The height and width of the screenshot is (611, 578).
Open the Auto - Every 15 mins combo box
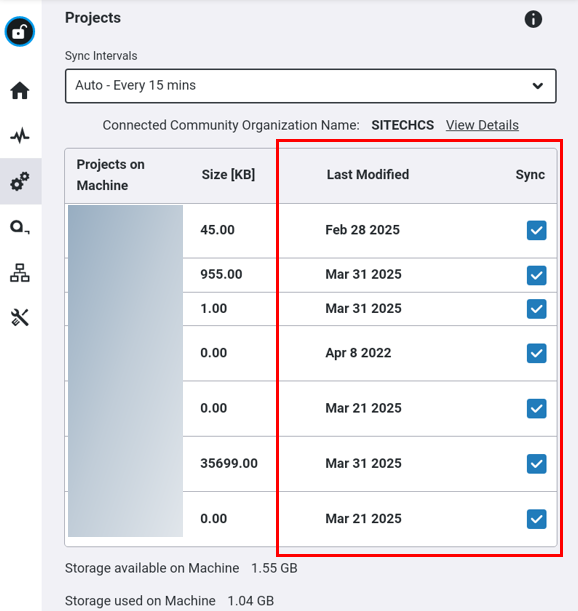[311, 86]
